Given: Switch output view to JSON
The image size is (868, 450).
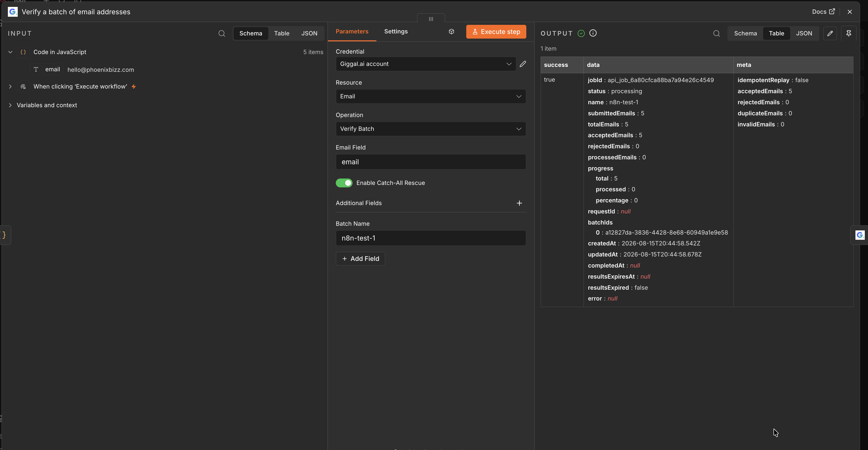Looking at the screenshot, I should (804, 33).
